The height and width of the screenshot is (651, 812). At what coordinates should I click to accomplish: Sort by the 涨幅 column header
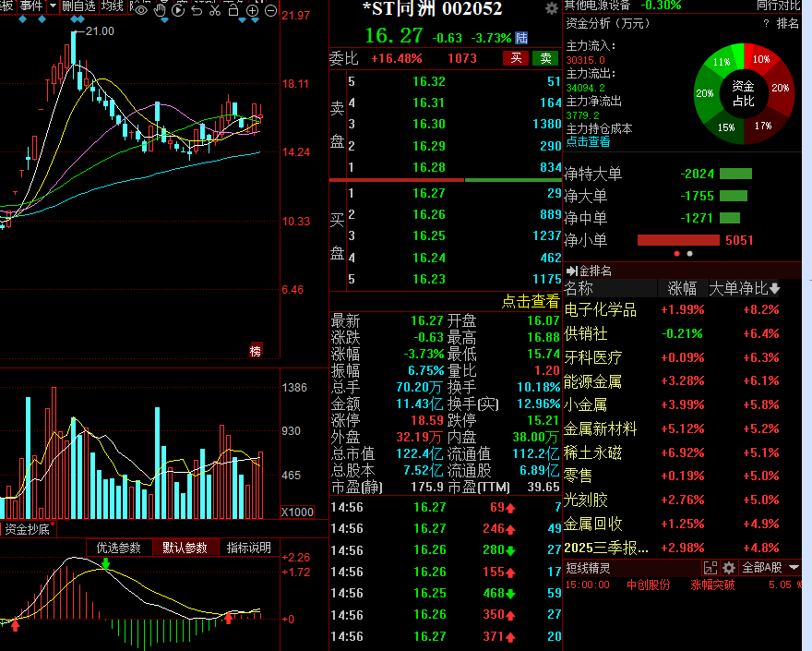pyautogui.click(x=682, y=288)
